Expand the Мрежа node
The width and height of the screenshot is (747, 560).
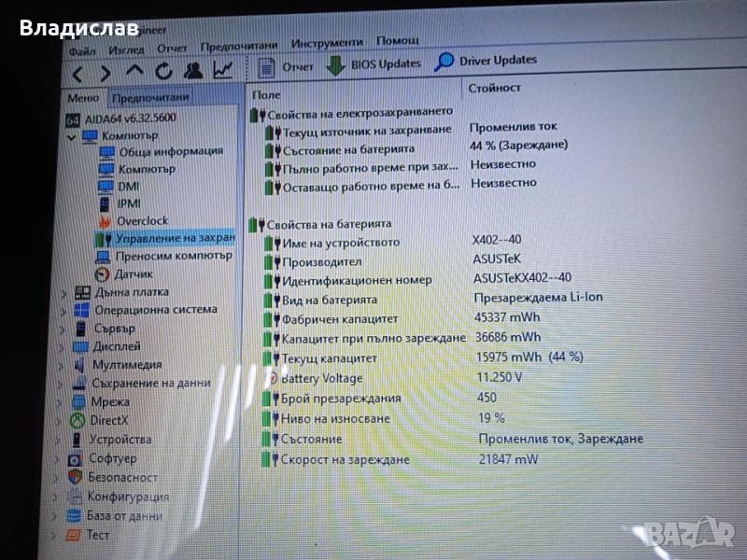(x=59, y=403)
